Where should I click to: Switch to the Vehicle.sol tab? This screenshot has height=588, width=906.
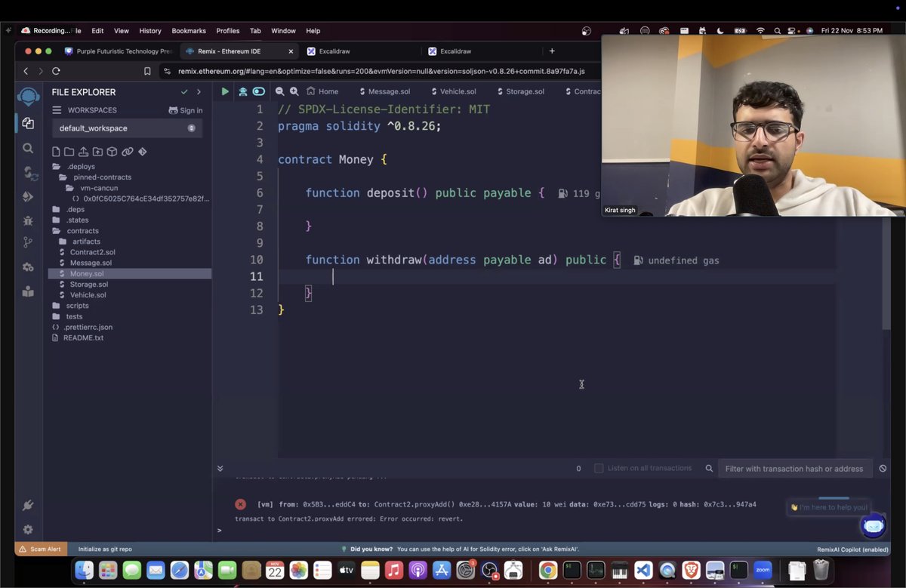coord(458,91)
